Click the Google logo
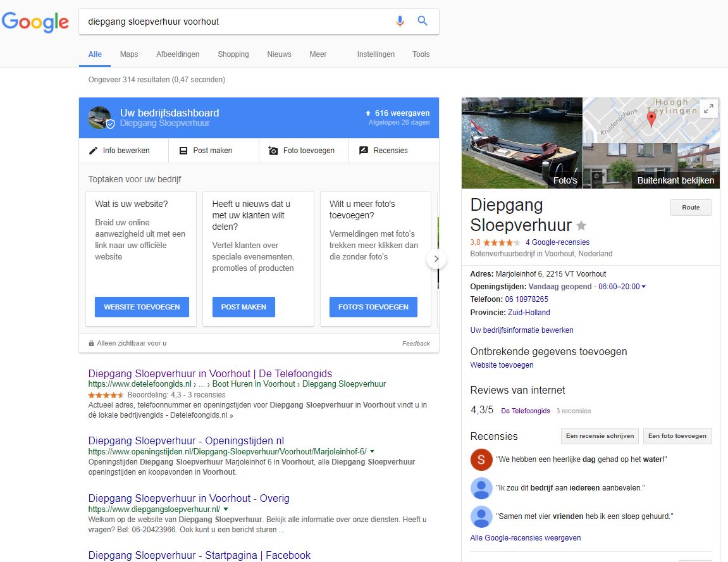This screenshot has width=728, height=562. (x=35, y=22)
